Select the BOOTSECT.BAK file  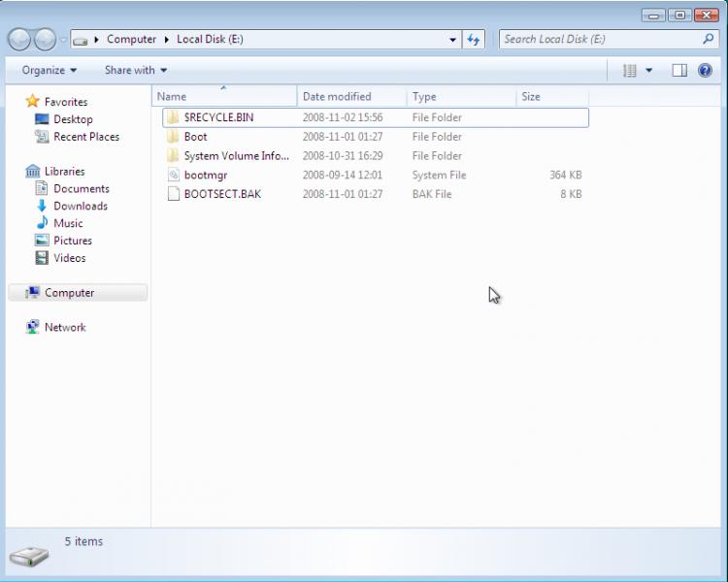[x=376, y=194]
